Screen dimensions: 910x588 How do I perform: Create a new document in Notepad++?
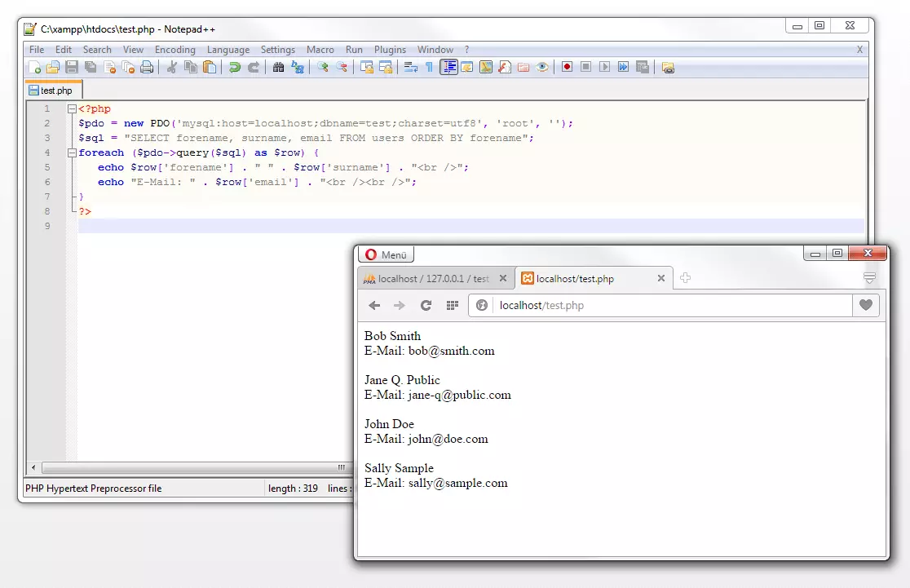coord(35,67)
